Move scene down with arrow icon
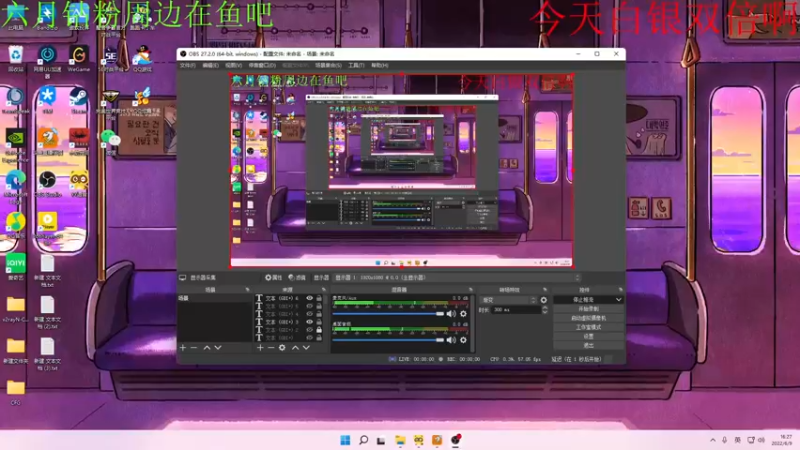 point(218,347)
